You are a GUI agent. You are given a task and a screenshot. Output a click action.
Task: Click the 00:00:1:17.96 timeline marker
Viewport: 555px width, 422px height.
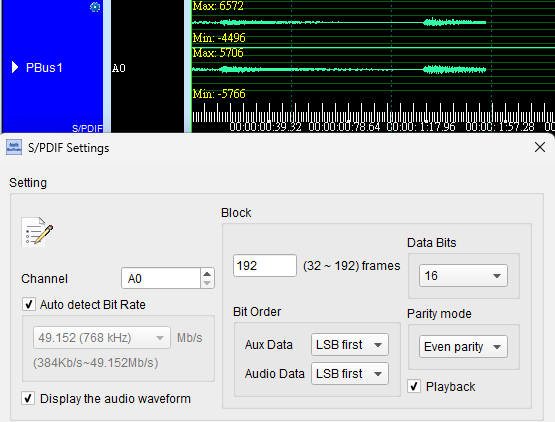pos(421,127)
